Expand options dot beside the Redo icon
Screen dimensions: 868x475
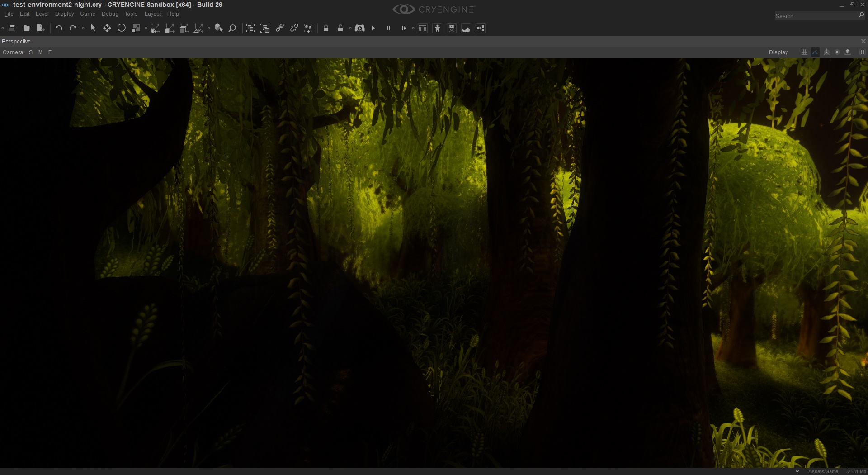[83, 28]
